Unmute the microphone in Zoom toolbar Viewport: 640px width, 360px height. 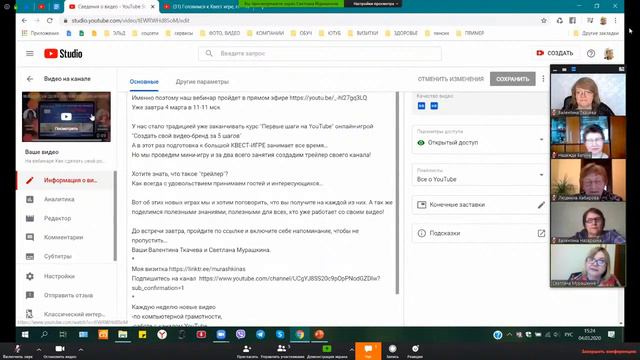click(x=18, y=350)
